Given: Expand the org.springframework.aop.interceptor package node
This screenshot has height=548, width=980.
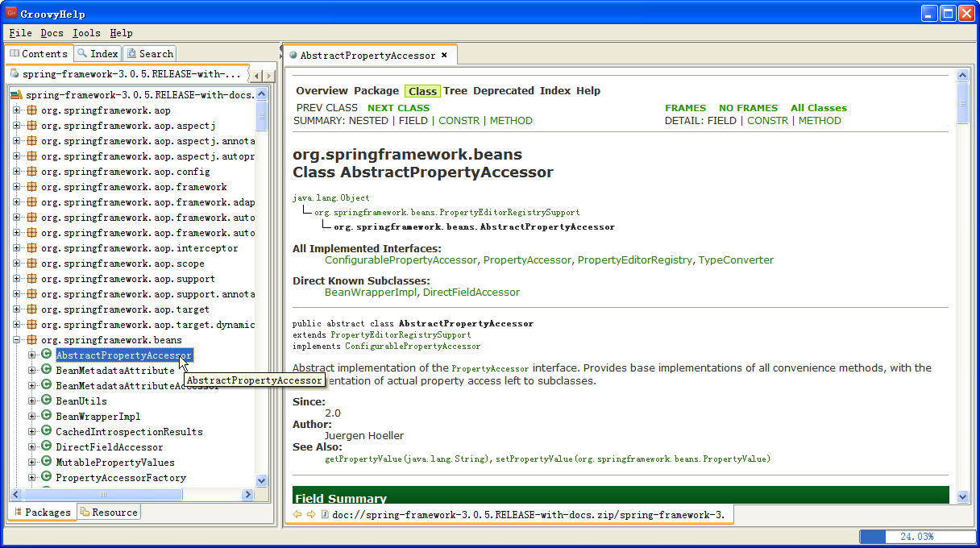Looking at the screenshot, I should click(x=17, y=248).
